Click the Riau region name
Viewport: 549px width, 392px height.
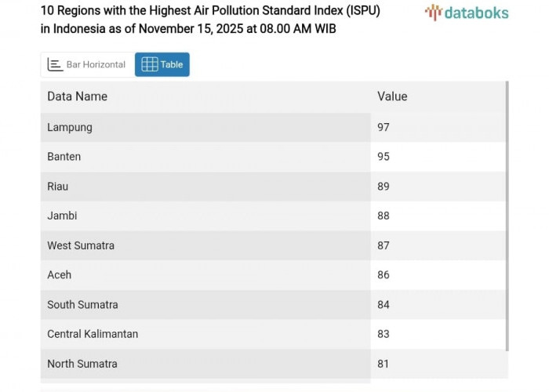coord(58,187)
